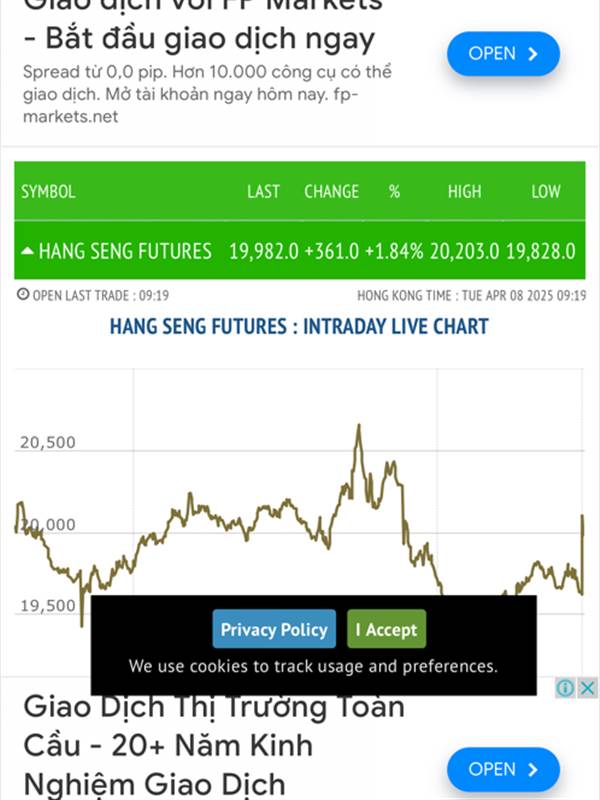Close the bottom ad with X icon
The width and height of the screenshot is (600, 800).
(x=587, y=688)
